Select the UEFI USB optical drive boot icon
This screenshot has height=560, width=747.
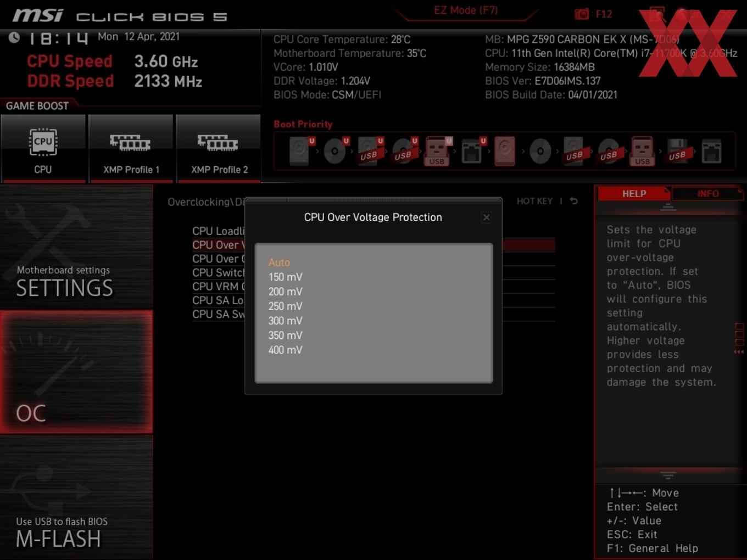pos(404,150)
